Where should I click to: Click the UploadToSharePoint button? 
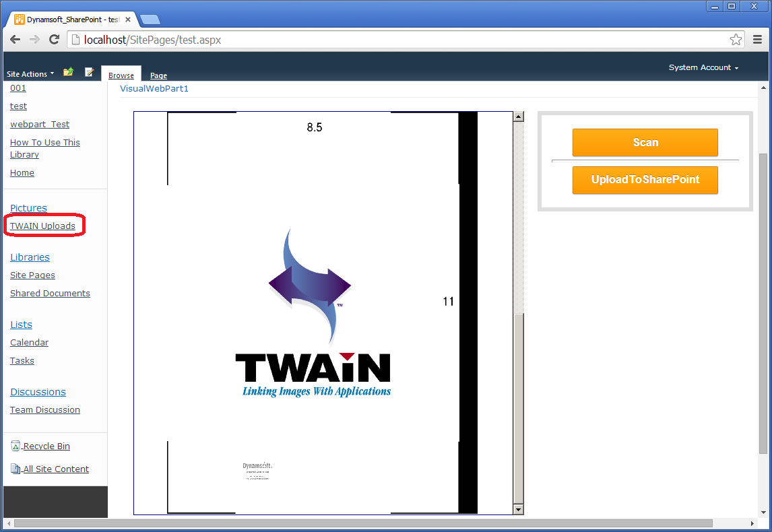pos(645,180)
